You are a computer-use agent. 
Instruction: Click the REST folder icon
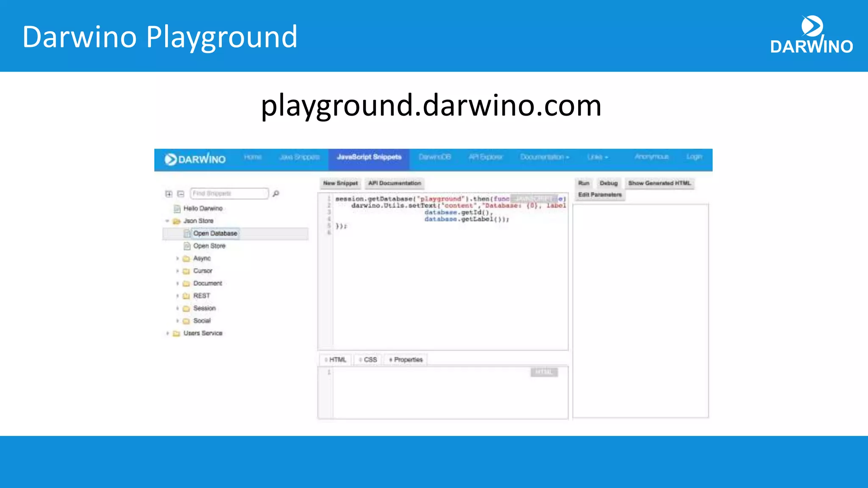click(x=186, y=296)
